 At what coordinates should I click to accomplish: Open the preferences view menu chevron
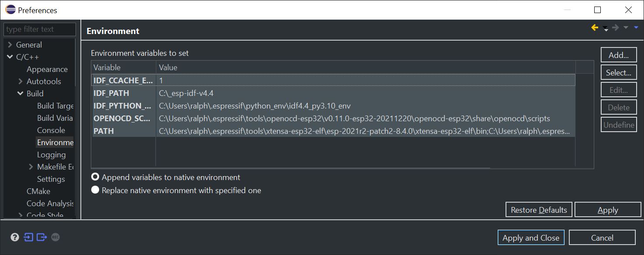635,27
